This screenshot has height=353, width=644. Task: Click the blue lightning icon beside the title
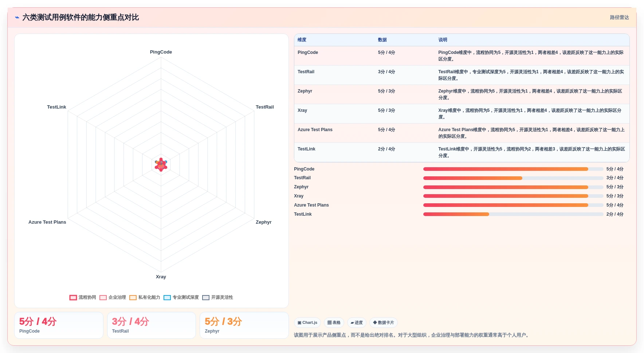17,17
